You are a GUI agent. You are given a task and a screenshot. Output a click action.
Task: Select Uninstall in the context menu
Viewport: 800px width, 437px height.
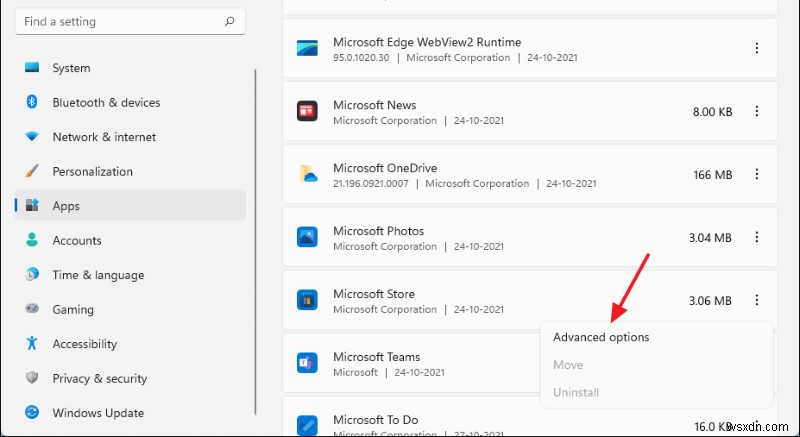(x=576, y=393)
